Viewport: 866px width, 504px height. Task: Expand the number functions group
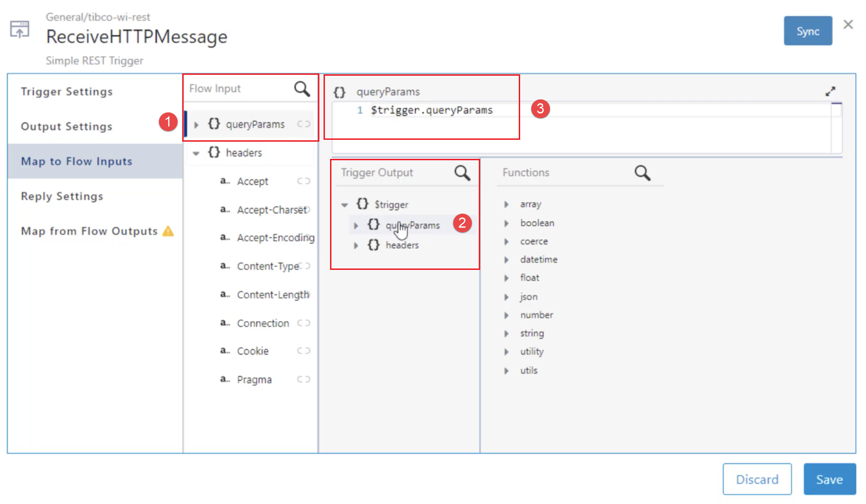click(x=507, y=315)
